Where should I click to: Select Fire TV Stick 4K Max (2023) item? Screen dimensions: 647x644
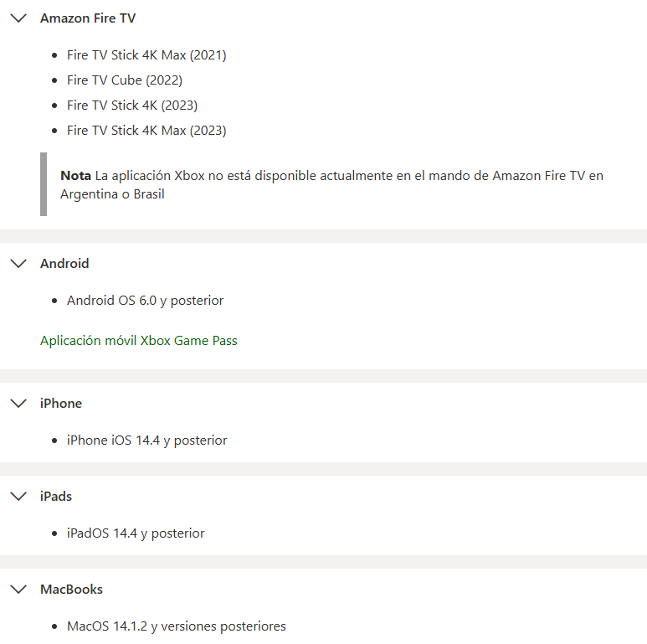146,131
